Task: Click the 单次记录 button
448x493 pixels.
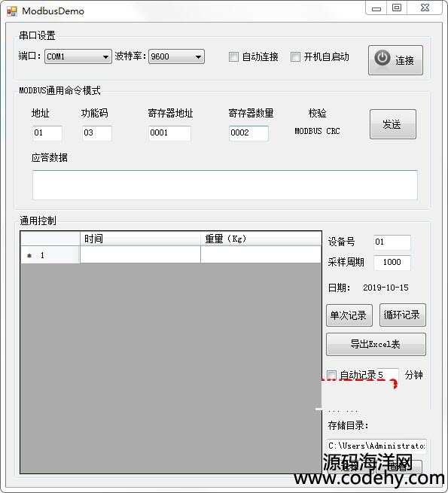Action: tap(349, 315)
